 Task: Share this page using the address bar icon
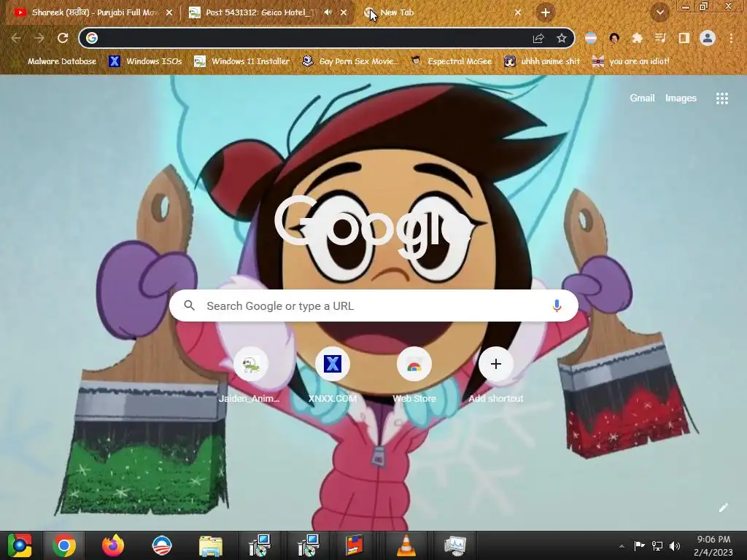coord(538,38)
